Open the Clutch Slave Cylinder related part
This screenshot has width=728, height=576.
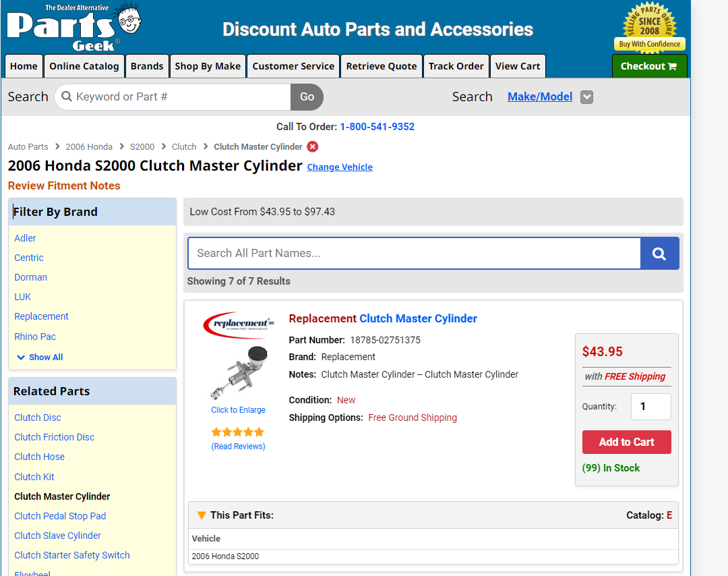57,536
